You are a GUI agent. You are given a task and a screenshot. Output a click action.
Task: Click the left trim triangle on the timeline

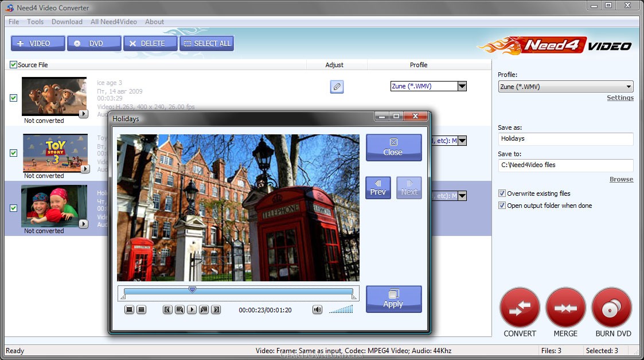123,296
